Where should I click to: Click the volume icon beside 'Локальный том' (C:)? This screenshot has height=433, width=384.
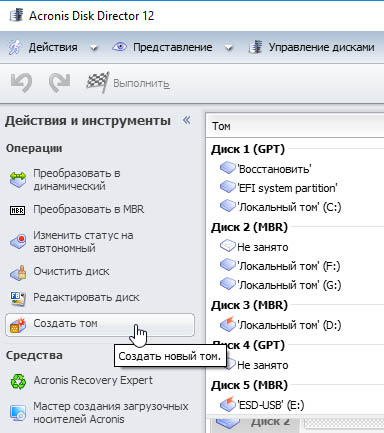coord(228,206)
